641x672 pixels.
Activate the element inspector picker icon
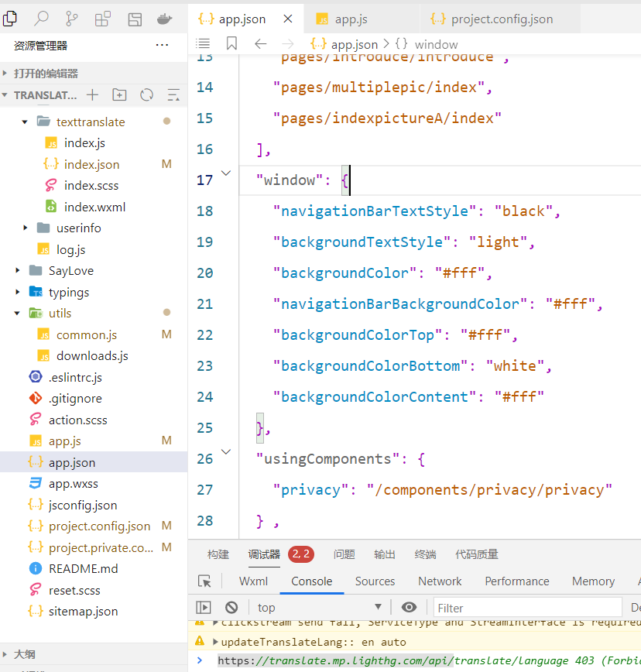204,581
